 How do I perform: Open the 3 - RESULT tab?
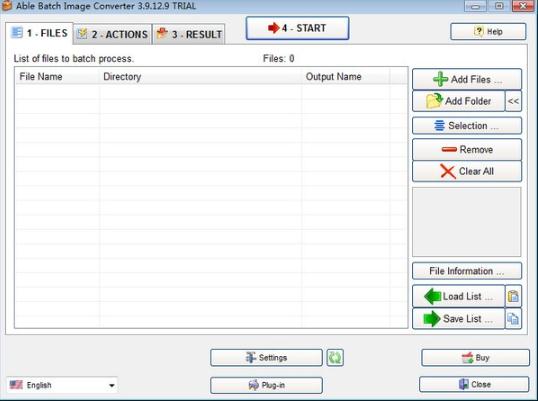189,34
